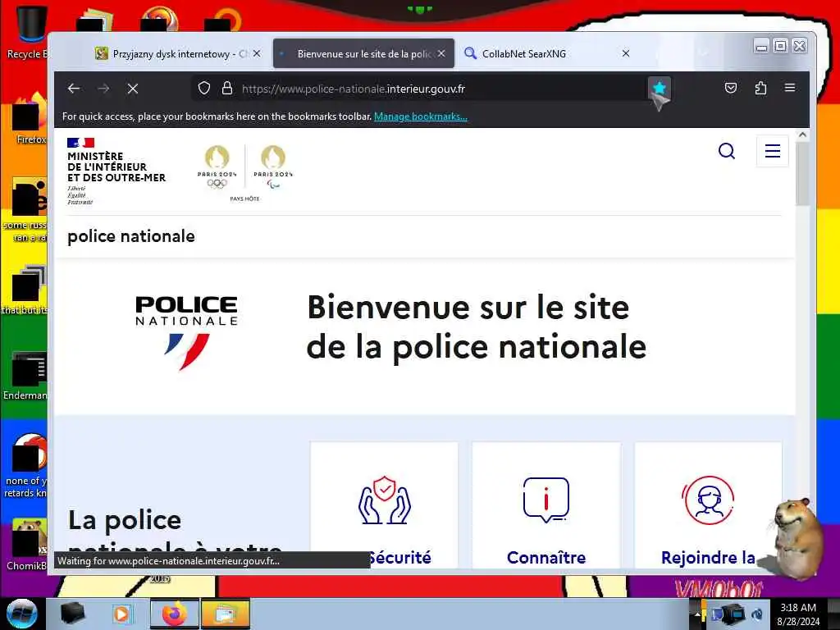Open the Enderman desktop icon
Viewport: 840px width, 630px height.
(x=25, y=375)
